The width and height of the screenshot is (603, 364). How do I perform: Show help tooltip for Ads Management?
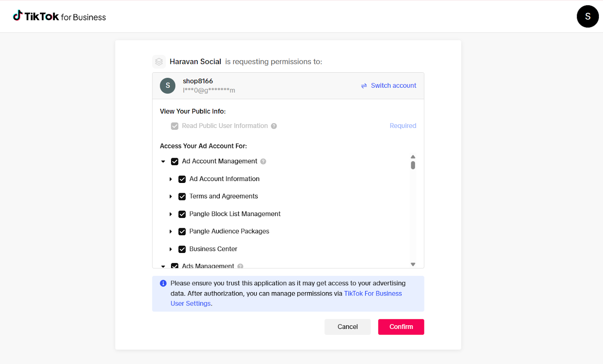pos(240,266)
